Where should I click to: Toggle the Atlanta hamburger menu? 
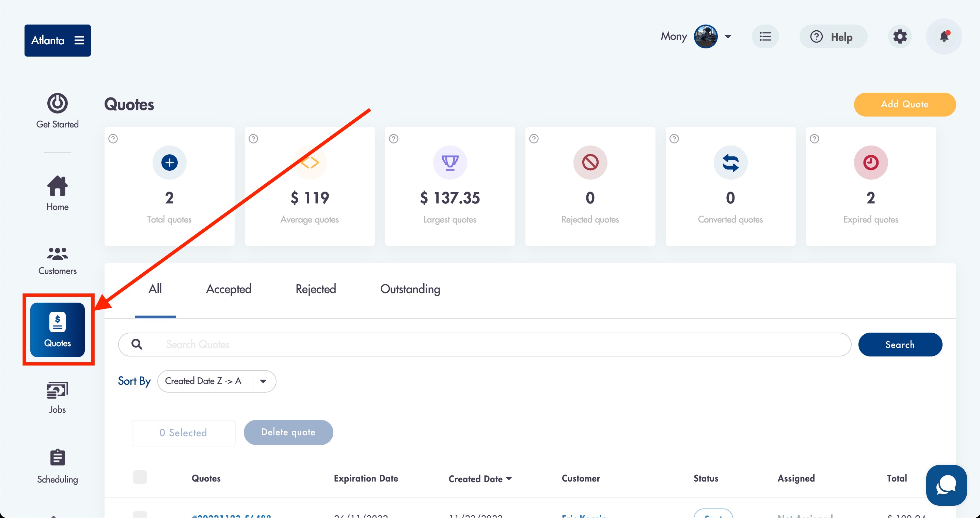[x=79, y=40]
